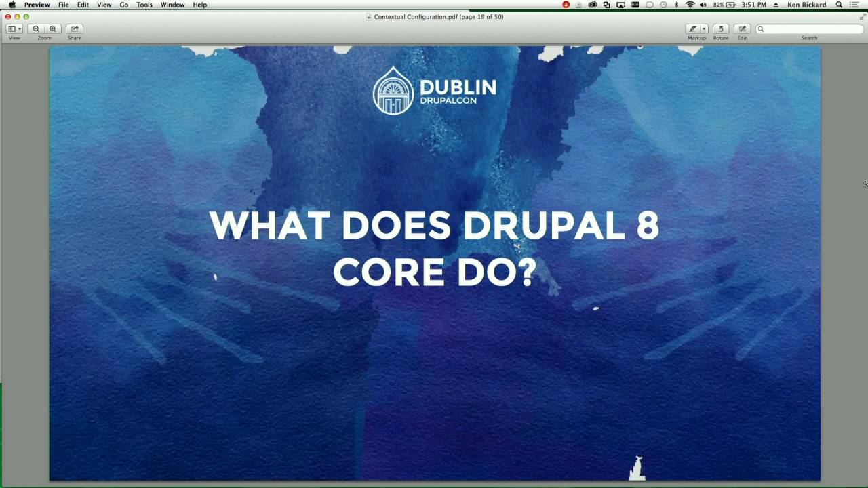Open the Help menu
This screenshot has height=488, width=868.
point(199,5)
